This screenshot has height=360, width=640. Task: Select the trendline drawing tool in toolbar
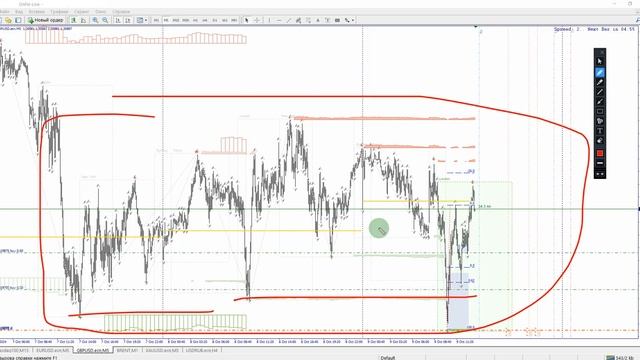[289, 20]
